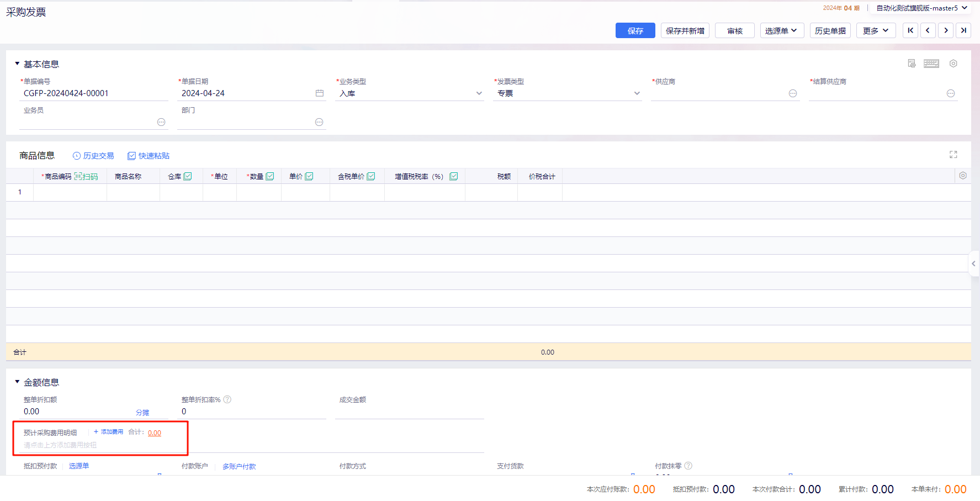Collapse 金额信息 section
Screen dimensions: 980x501
pyautogui.click(x=17, y=382)
